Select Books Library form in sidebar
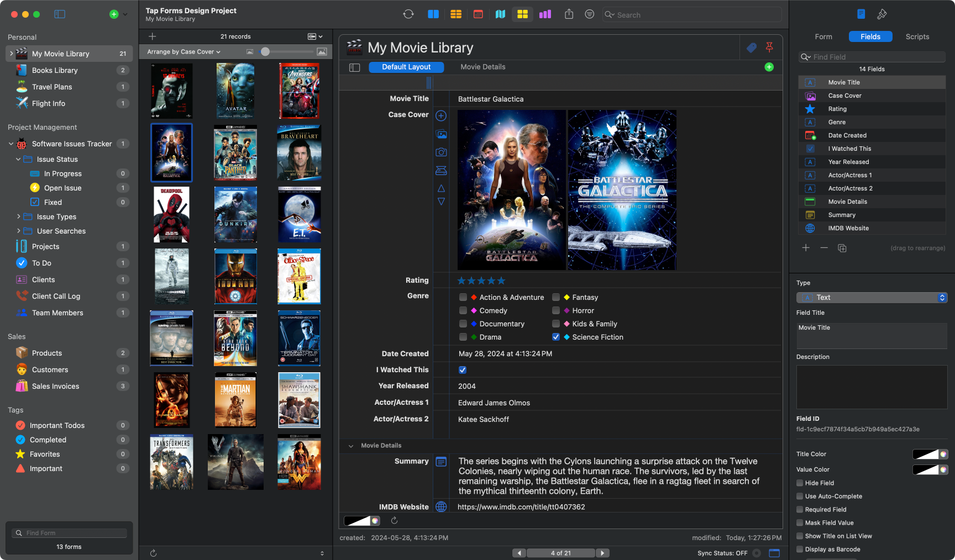This screenshot has height=560, width=955. pyautogui.click(x=55, y=70)
